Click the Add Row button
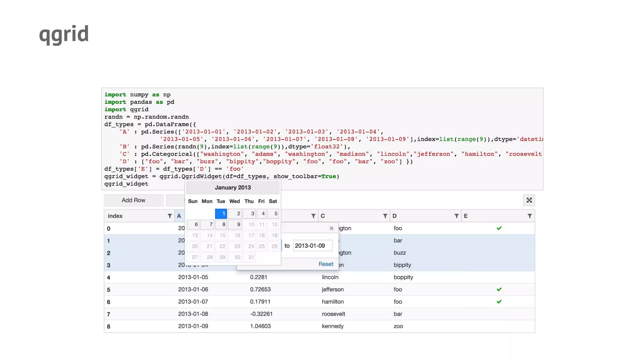The image size is (644, 362). [133, 200]
